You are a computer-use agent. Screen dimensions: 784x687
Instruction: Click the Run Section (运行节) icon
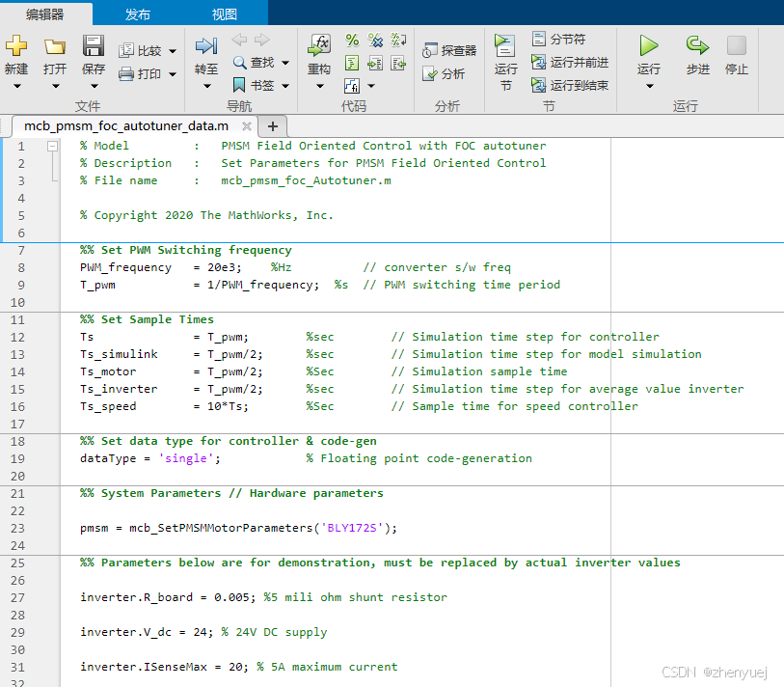click(504, 45)
